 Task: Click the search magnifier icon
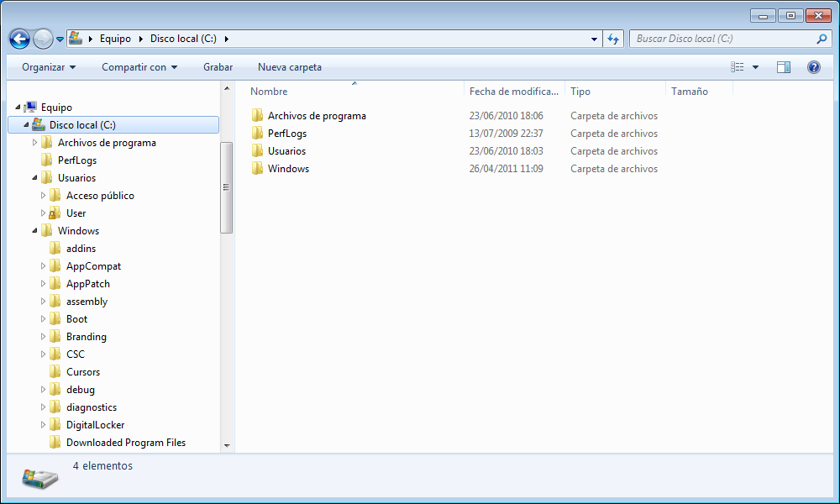pyautogui.click(x=822, y=39)
